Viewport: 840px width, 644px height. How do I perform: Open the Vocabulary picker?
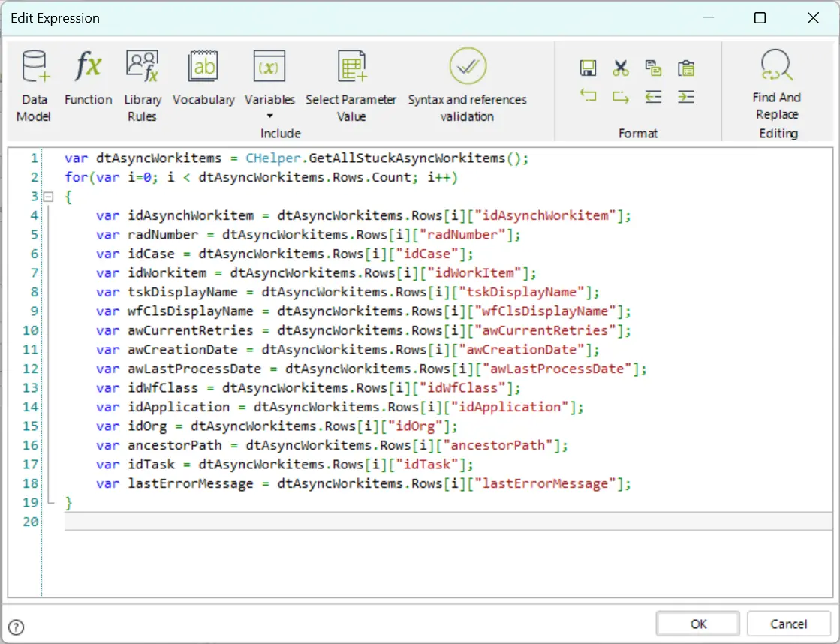[x=203, y=78]
